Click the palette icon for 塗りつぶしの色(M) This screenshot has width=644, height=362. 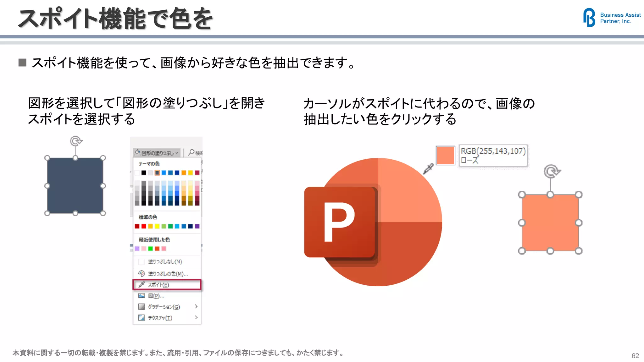tap(142, 273)
